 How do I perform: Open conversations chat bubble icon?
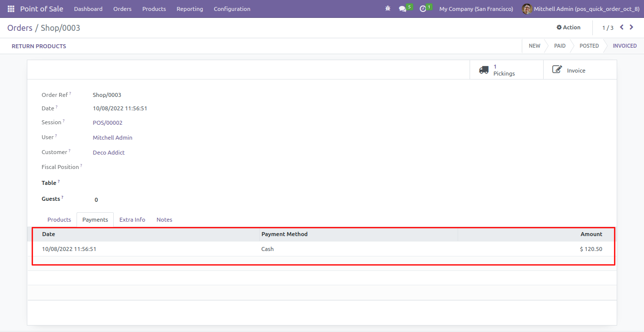tap(402, 9)
